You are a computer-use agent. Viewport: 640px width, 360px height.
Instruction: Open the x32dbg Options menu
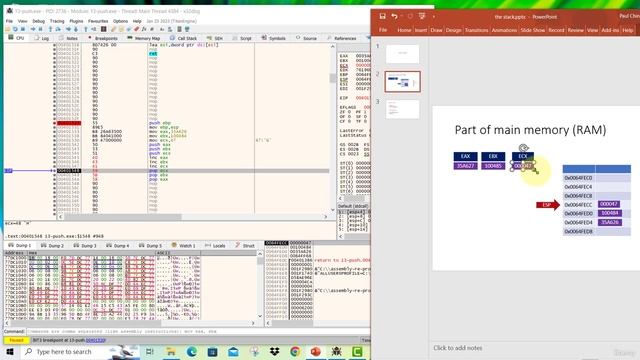point(120,21)
